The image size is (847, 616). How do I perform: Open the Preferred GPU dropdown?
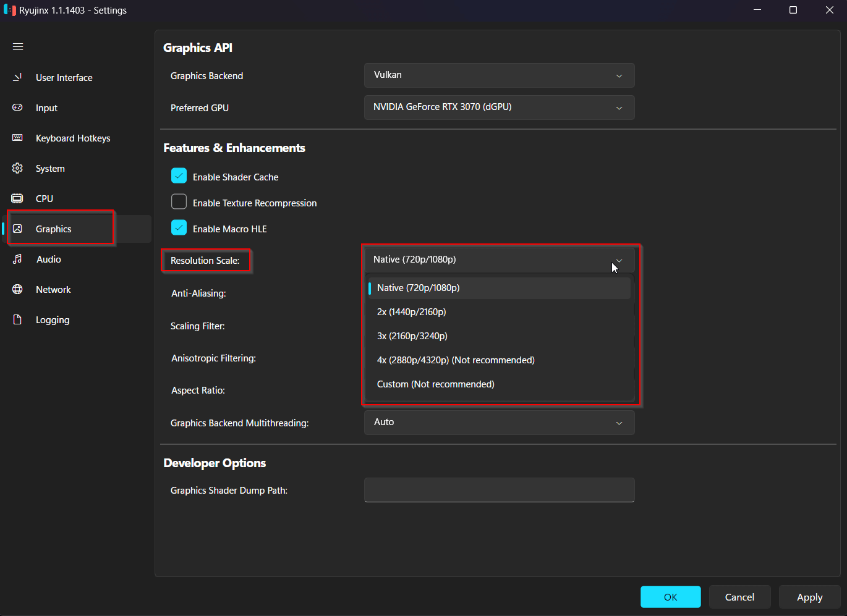click(x=499, y=108)
